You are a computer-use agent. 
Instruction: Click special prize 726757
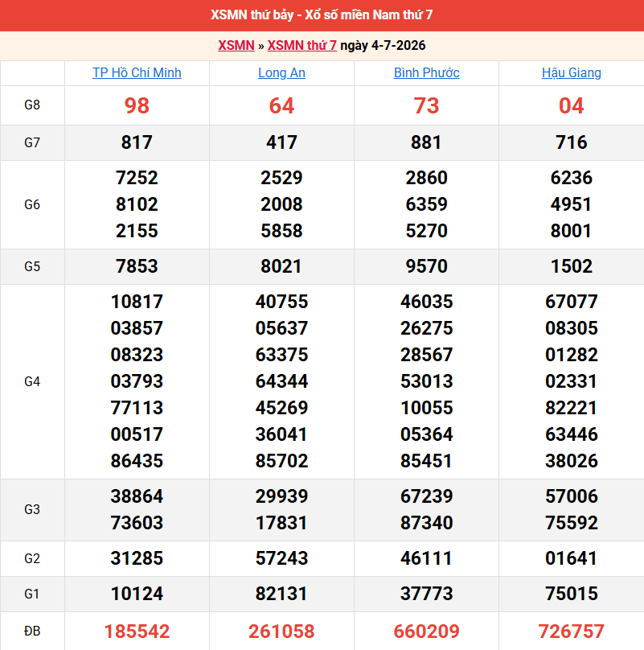point(571,631)
